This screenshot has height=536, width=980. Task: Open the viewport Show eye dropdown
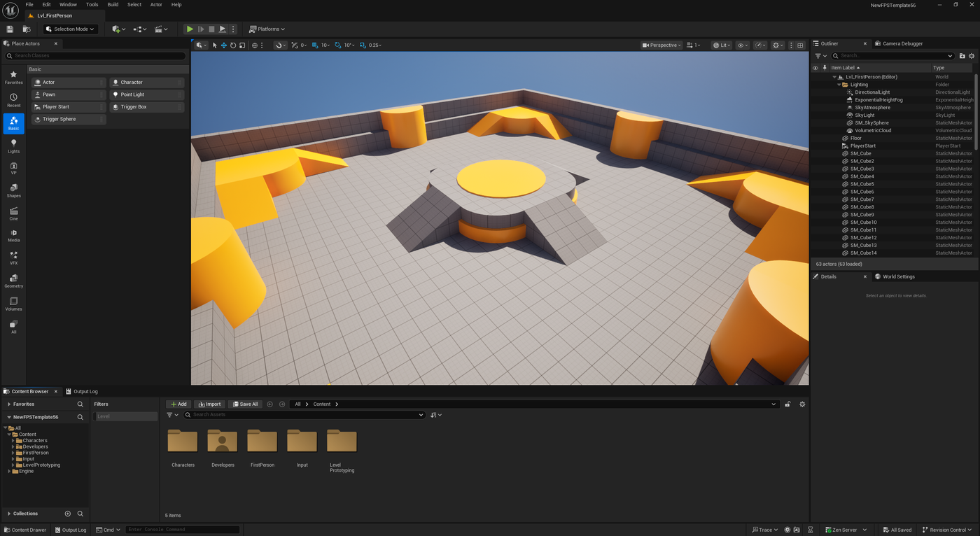tap(742, 45)
